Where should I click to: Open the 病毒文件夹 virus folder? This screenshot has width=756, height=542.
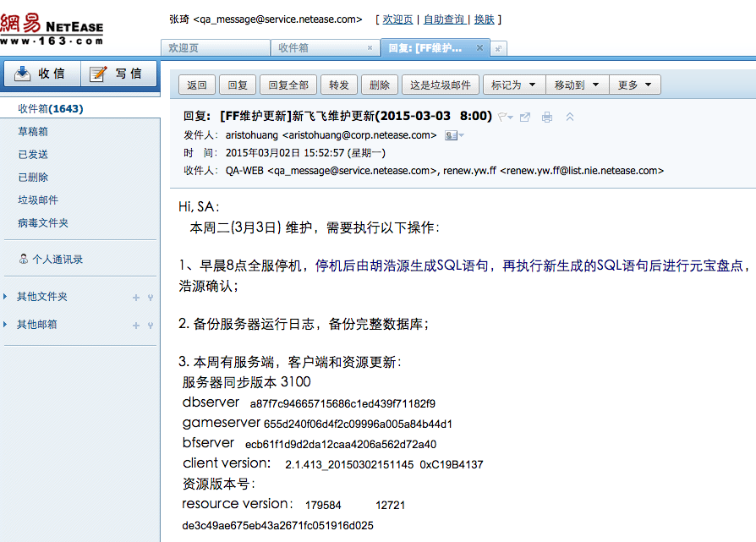pyautogui.click(x=43, y=222)
